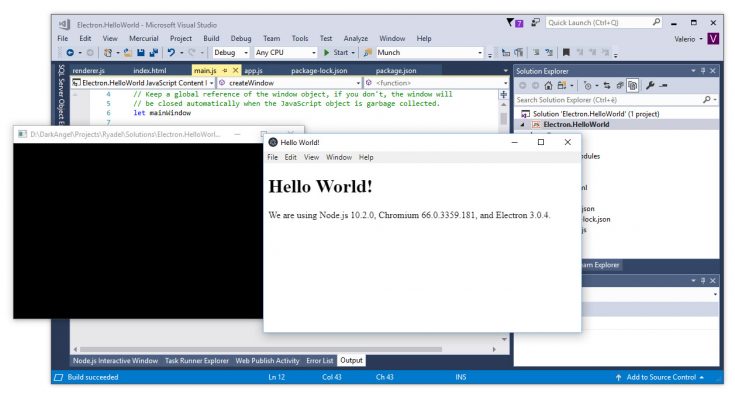The height and width of the screenshot is (400, 735).
Task: Click the SQL Server Object Explorer side tab
Action: tap(61, 95)
